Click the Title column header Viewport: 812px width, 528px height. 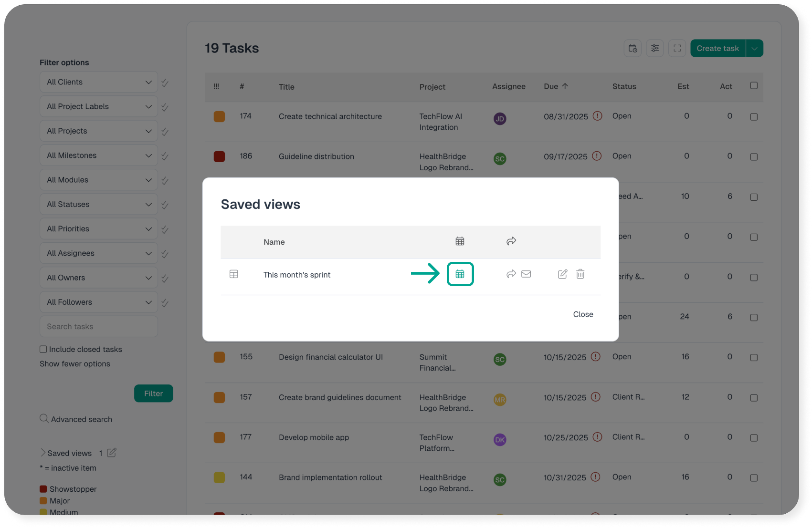[286, 87]
